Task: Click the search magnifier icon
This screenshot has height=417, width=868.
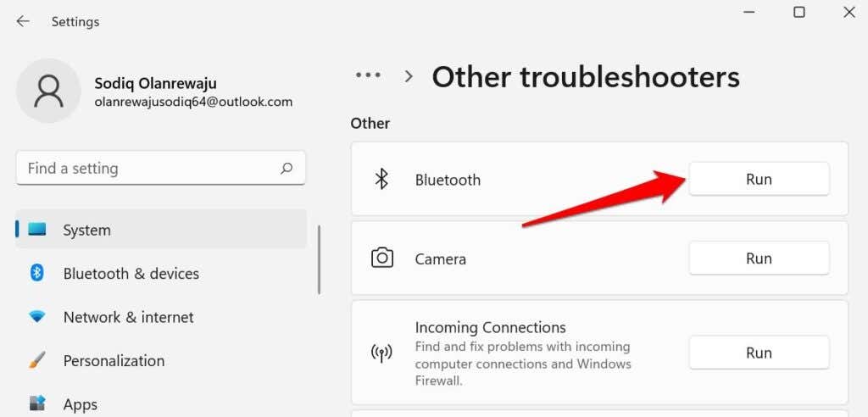Action: 287,169
